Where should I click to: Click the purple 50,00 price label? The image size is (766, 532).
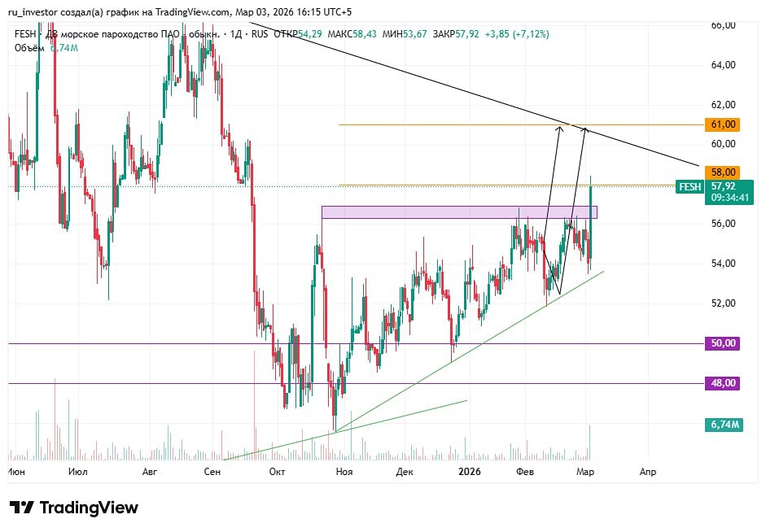tap(723, 343)
